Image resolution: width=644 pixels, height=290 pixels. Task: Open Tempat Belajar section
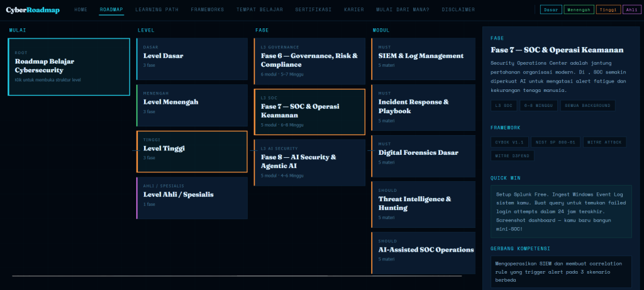(x=260, y=9)
